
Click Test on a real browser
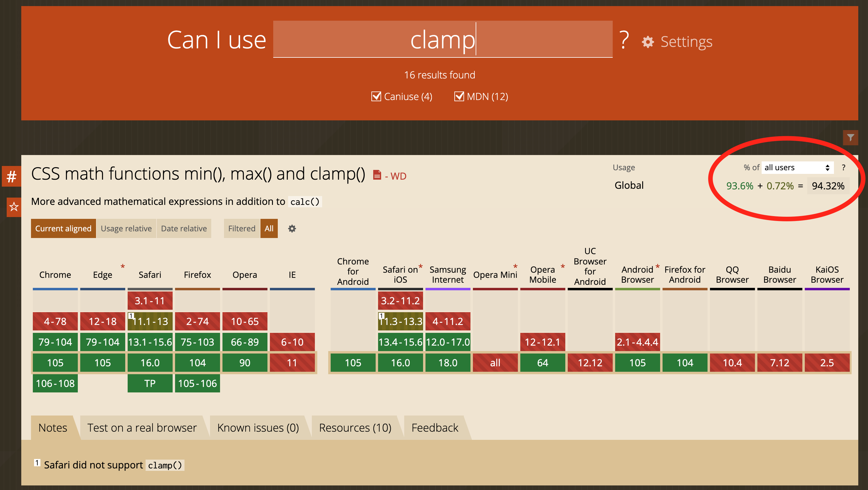142,427
